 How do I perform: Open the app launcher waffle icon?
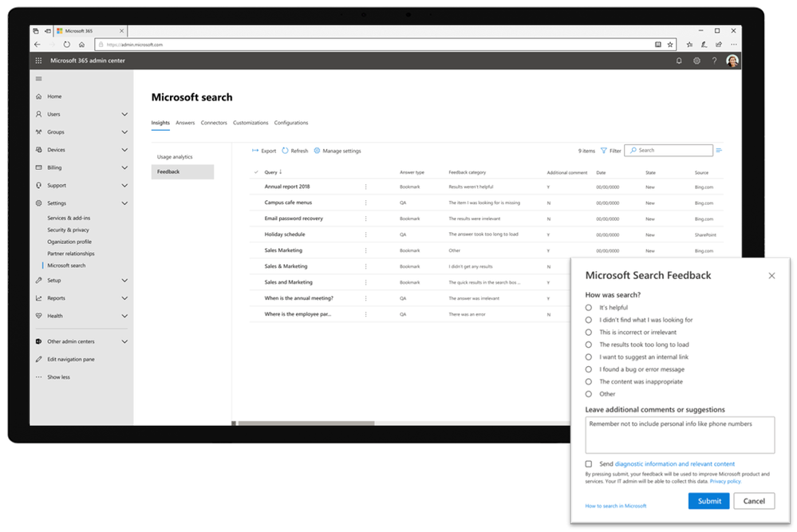click(38, 61)
